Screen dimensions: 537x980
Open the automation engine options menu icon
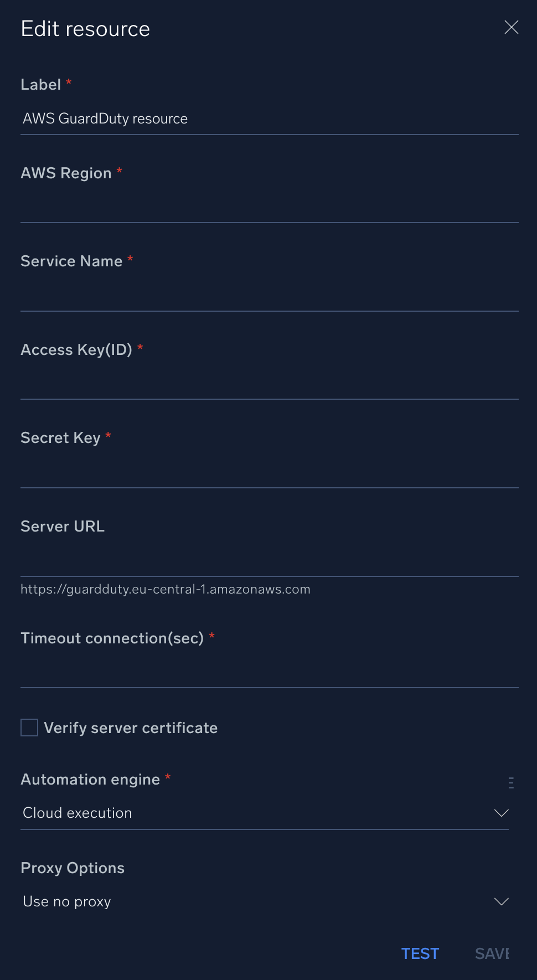510,782
